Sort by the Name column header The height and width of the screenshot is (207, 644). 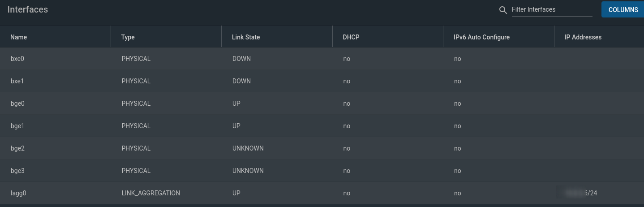(19, 37)
